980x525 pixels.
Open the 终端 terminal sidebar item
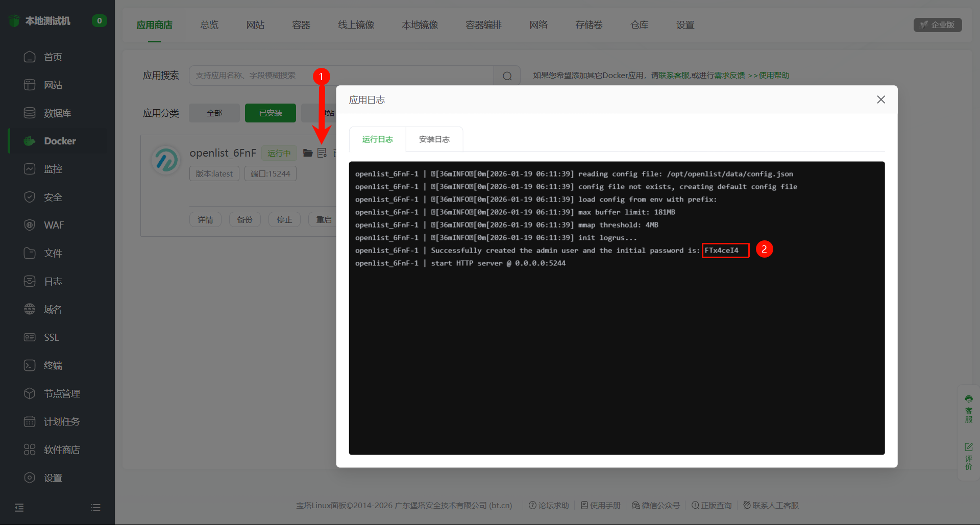pos(53,365)
